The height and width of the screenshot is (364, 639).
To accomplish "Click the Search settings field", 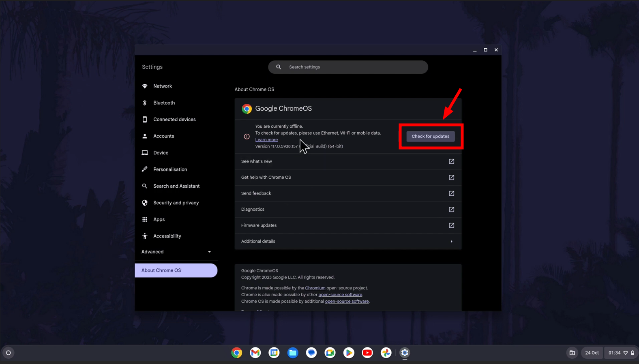I will (348, 67).
